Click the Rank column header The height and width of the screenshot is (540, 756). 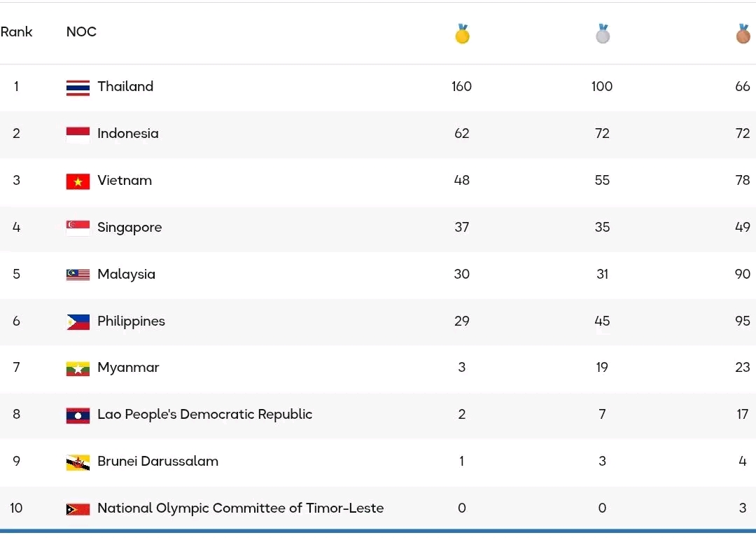point(16,32)
